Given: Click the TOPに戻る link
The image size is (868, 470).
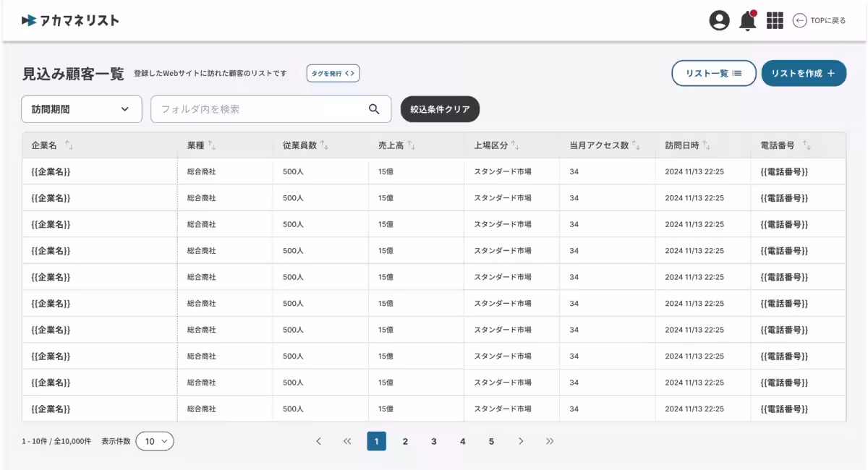Looking at the screenshot, I should point(828,20).
